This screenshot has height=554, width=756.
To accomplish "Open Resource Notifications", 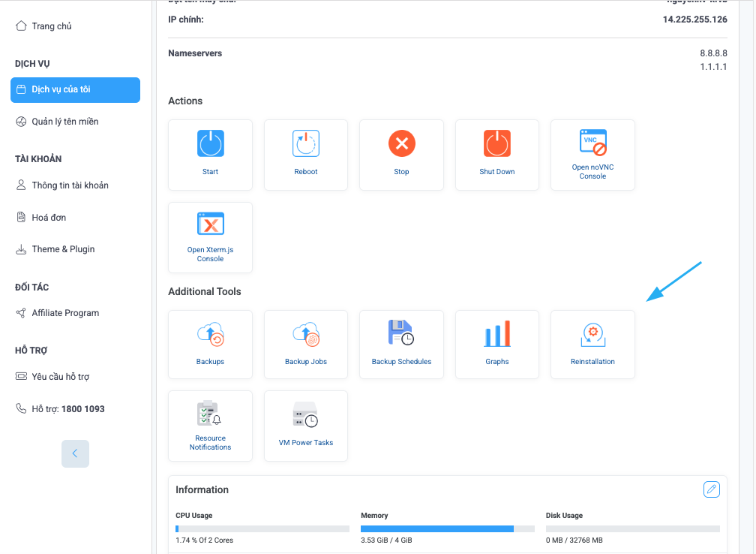I will pyautogui.click(x=210, y=414).
